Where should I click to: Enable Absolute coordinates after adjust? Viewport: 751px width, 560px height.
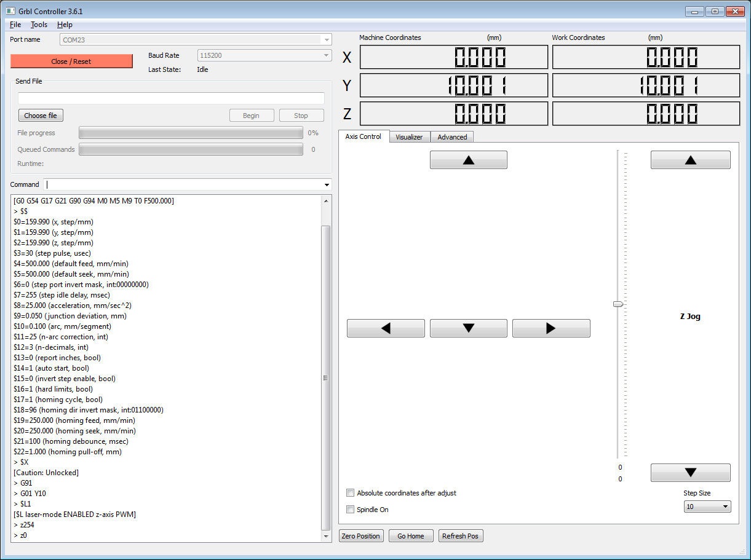click(x=351, y=493)
